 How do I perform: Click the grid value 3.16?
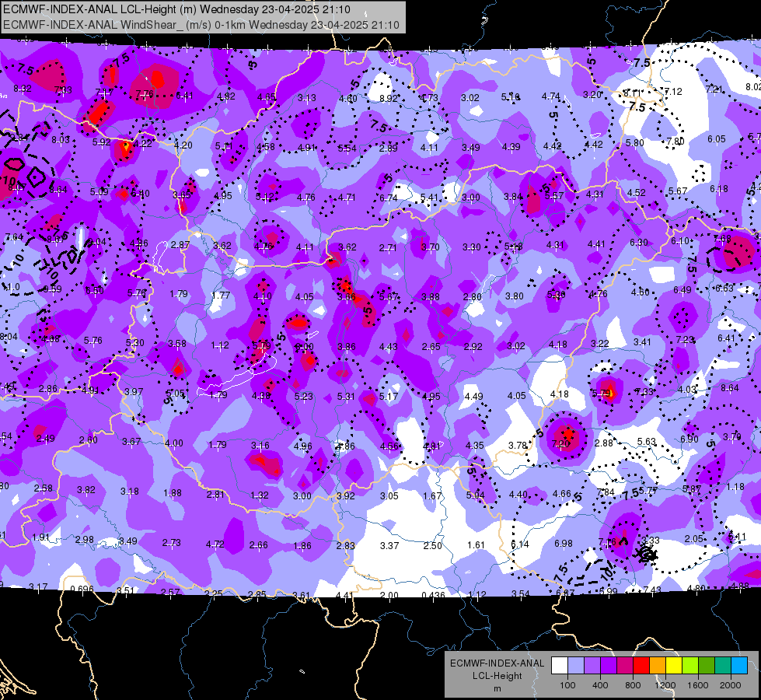coord(260,446)
